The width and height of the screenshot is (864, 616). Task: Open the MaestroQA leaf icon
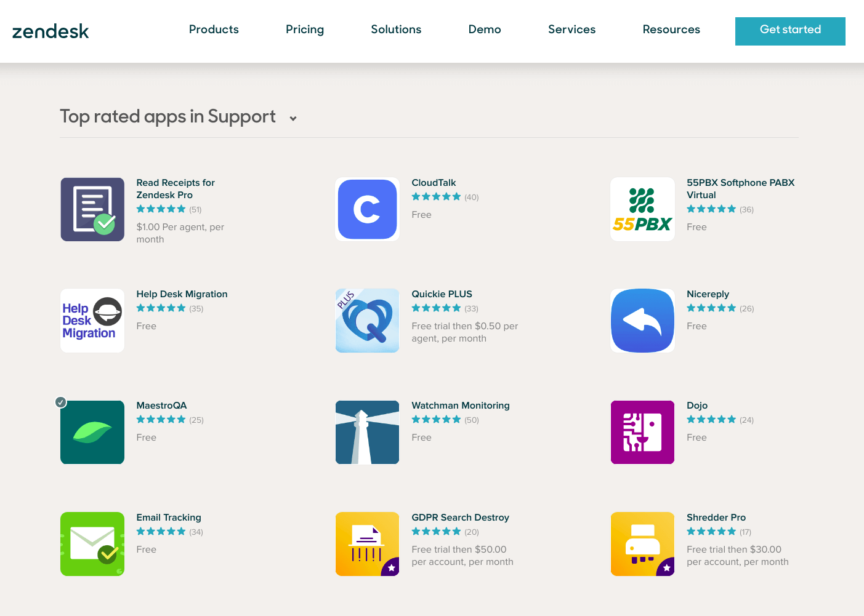(92, 432)
